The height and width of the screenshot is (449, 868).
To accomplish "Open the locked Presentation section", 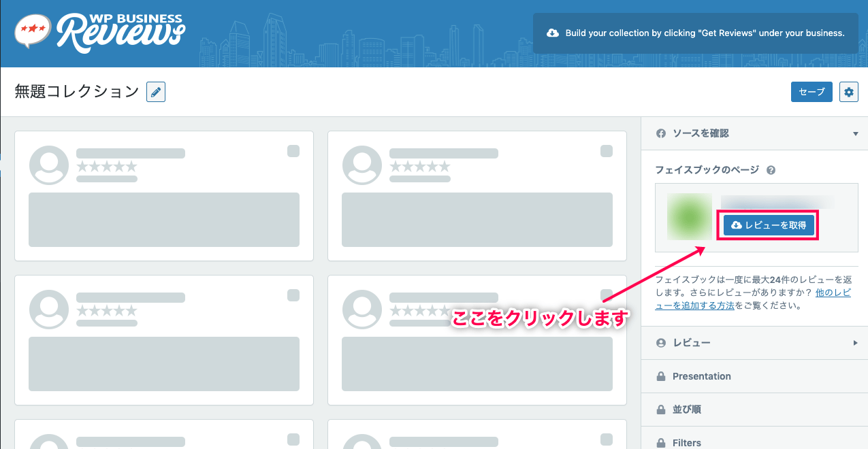I will 754,376.
